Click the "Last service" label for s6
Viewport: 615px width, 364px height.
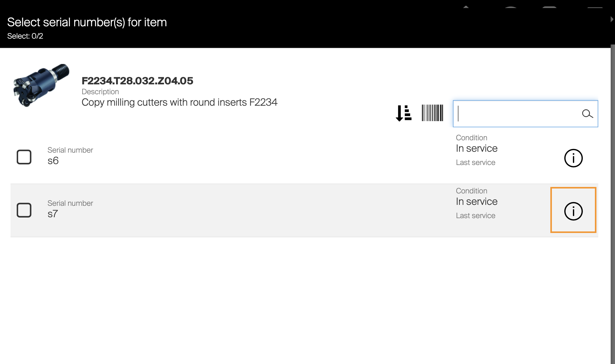point(475,163)
